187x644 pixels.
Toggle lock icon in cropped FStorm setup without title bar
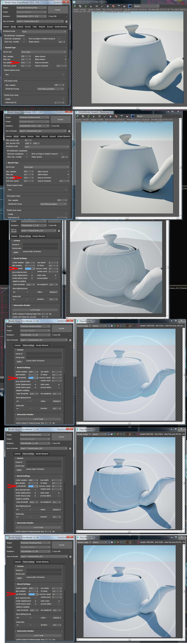[x=59, y=230]
